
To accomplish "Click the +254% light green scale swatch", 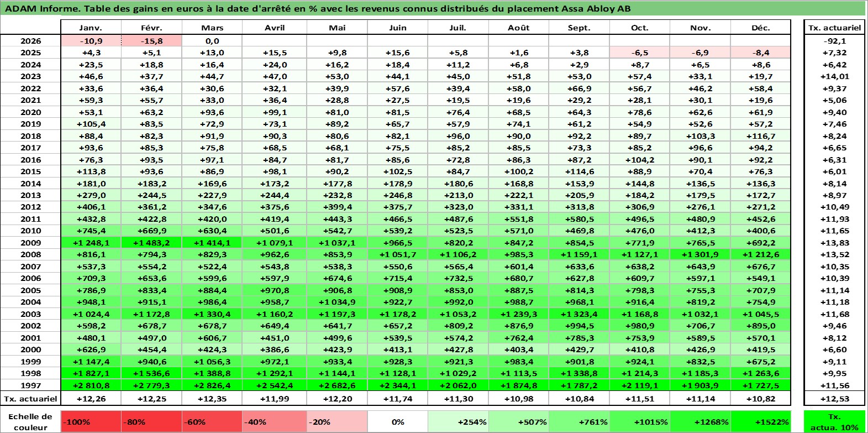I will point(458,421).
